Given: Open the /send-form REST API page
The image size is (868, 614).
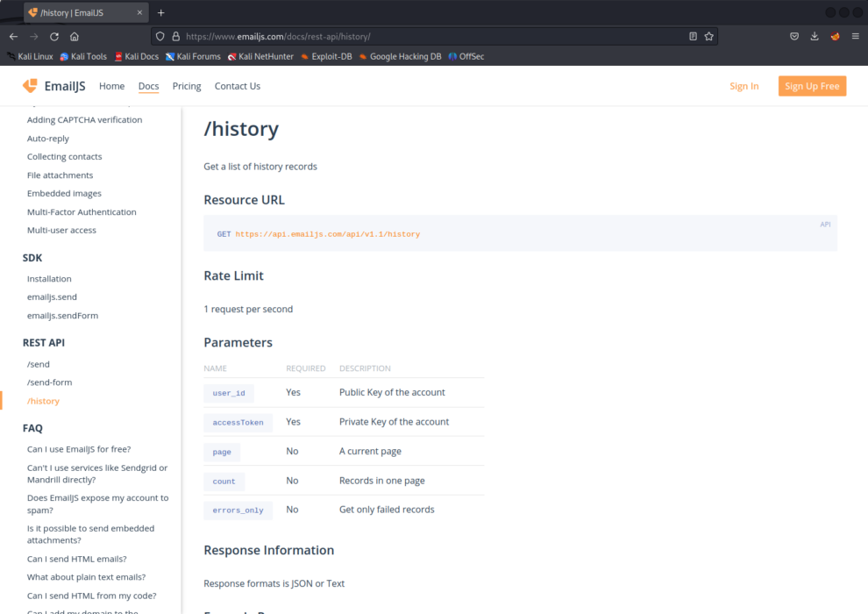Looking at the screenshot, I should pos(49,382).
